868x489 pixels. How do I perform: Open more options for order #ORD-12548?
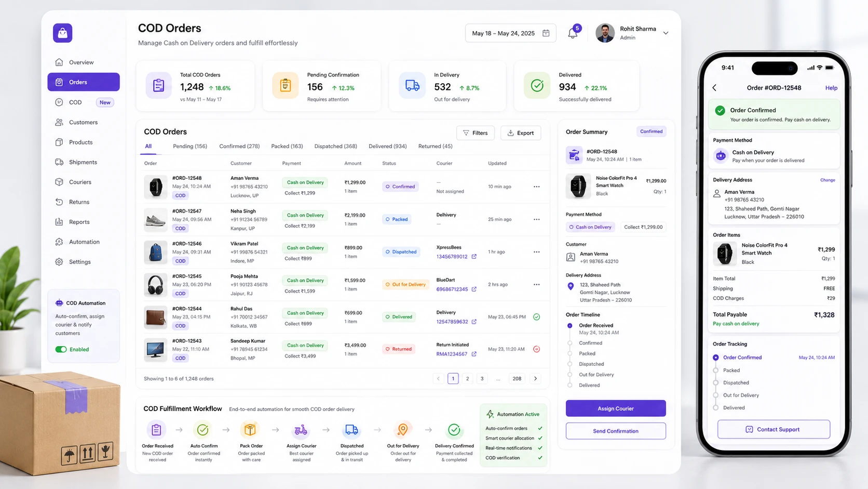click(x=536, y=187)
